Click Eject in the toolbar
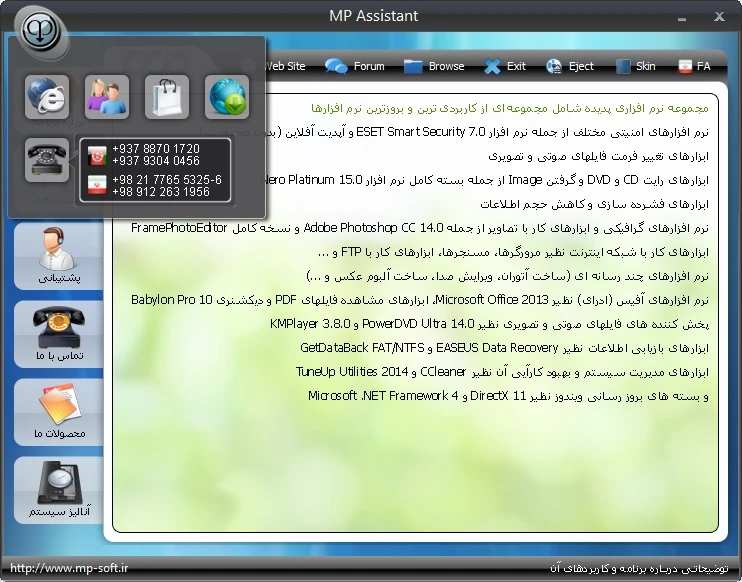742x582 pixels. click(x=570, y=66)
